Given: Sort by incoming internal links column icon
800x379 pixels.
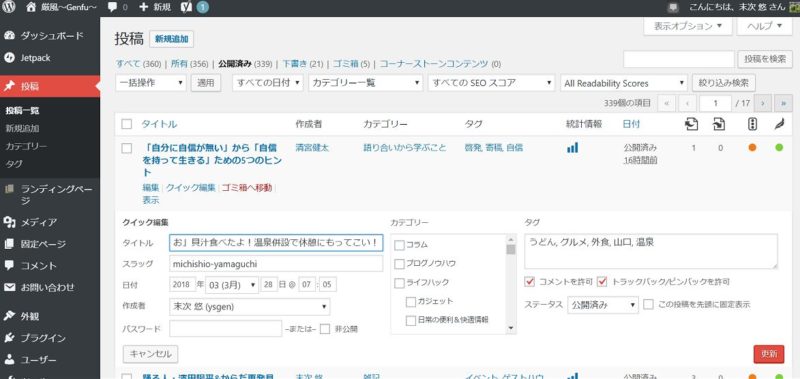Looking at the screenshot, I should pos(719,124).
